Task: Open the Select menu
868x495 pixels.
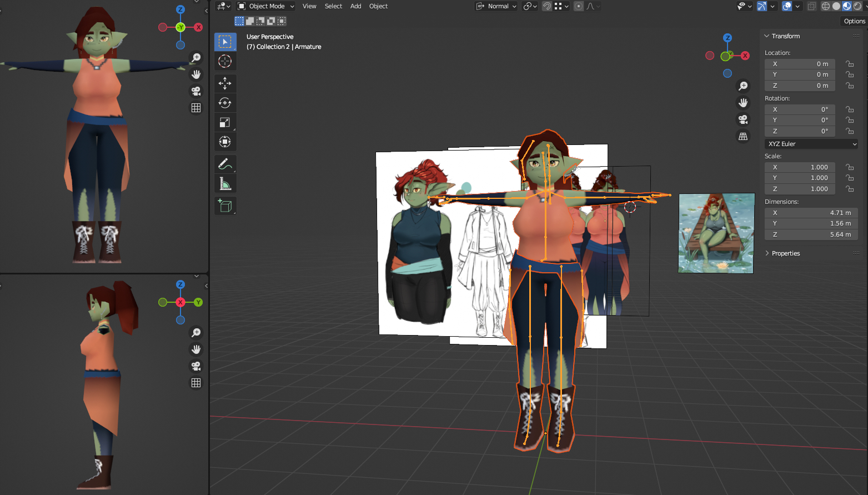Action: (x=333, y=6)
